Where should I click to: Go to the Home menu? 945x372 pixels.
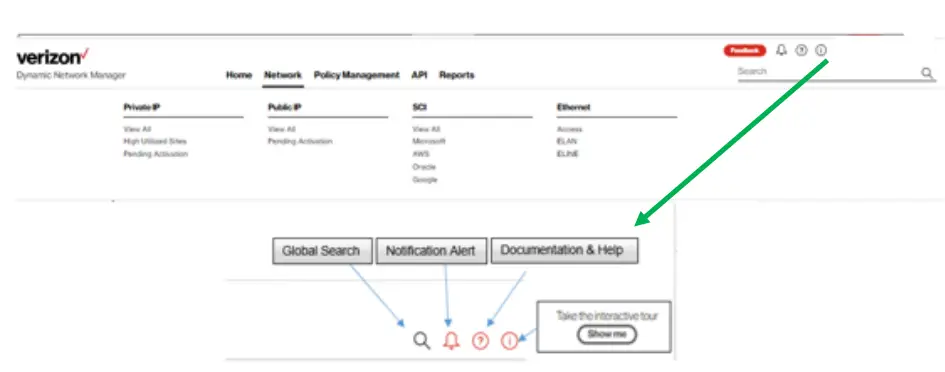click(239, 75)
